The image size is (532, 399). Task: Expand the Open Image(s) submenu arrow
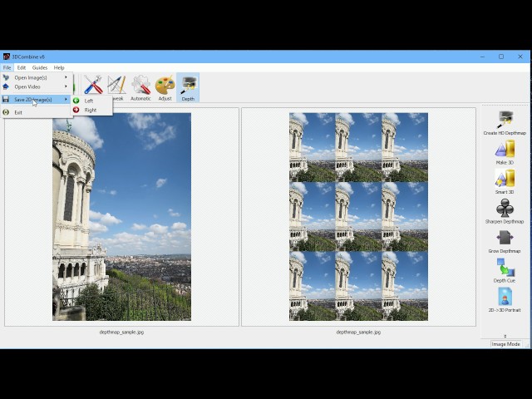[66, 77]
